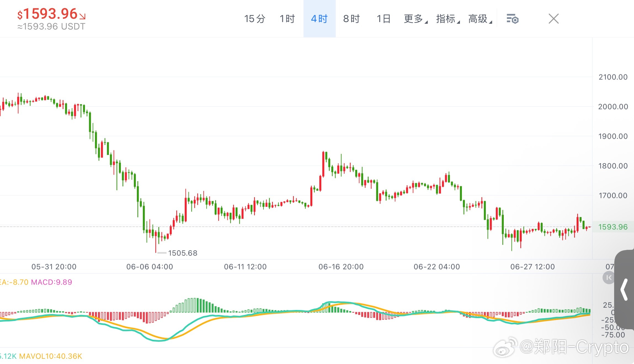Screen dimensions: 634x364
Task: Switch chart to 1日 interval
Action: click(x=383, y=19)
